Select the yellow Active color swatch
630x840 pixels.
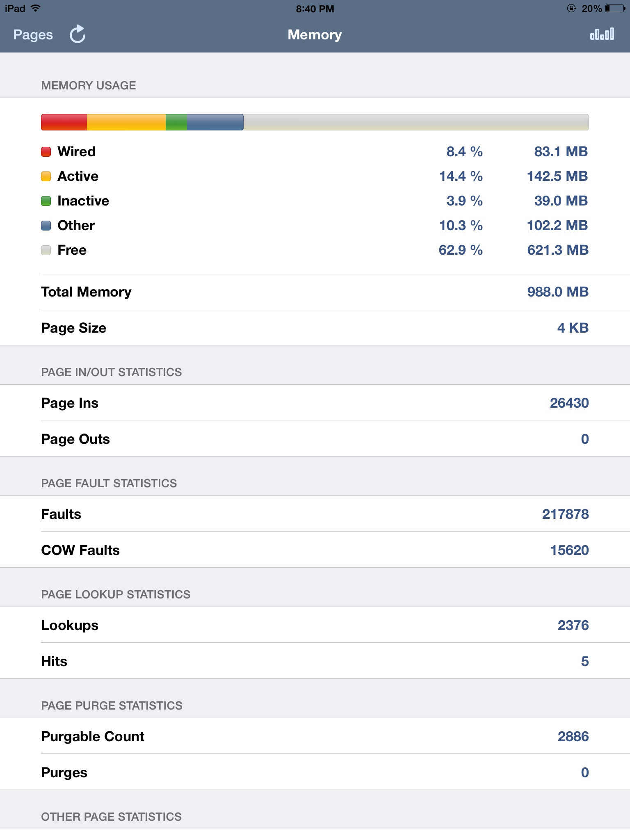pyautogui.click(x=46, y=176)
